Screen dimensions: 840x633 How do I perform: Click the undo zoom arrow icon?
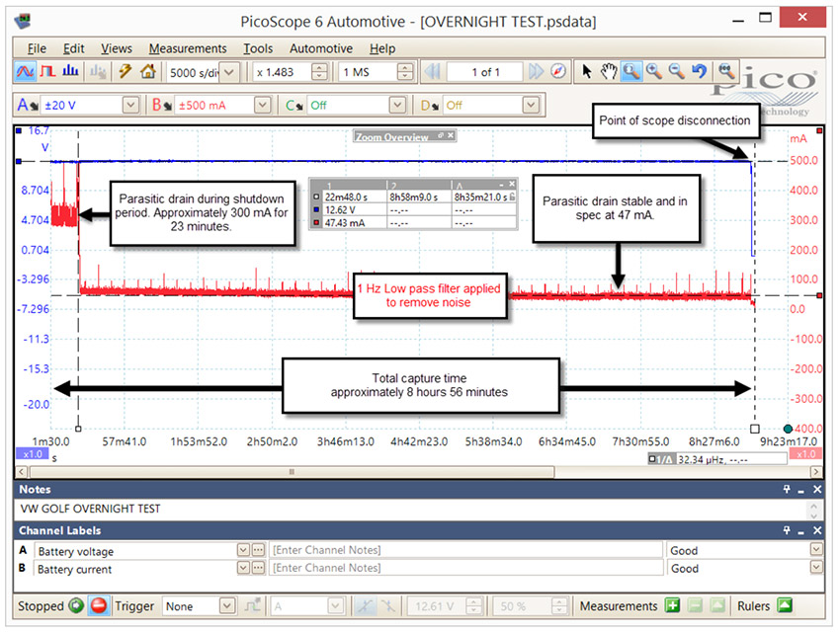(x=699, y=72)
